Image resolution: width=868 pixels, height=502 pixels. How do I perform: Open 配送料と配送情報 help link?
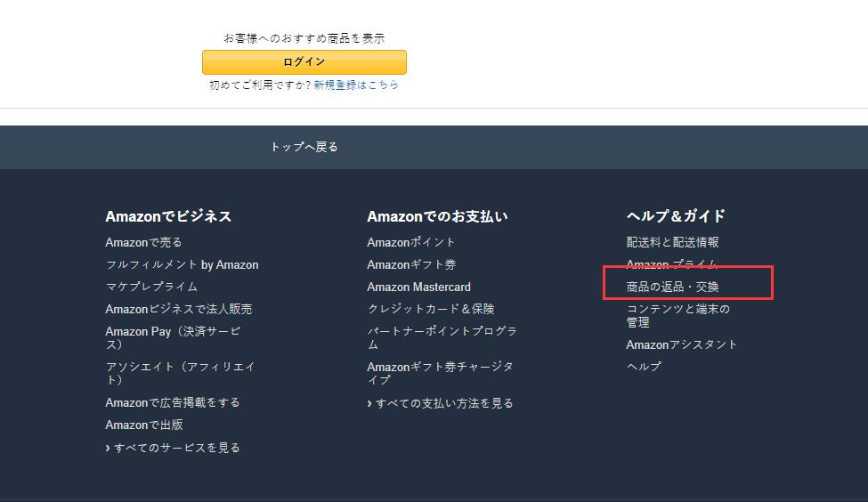(673, 242)
